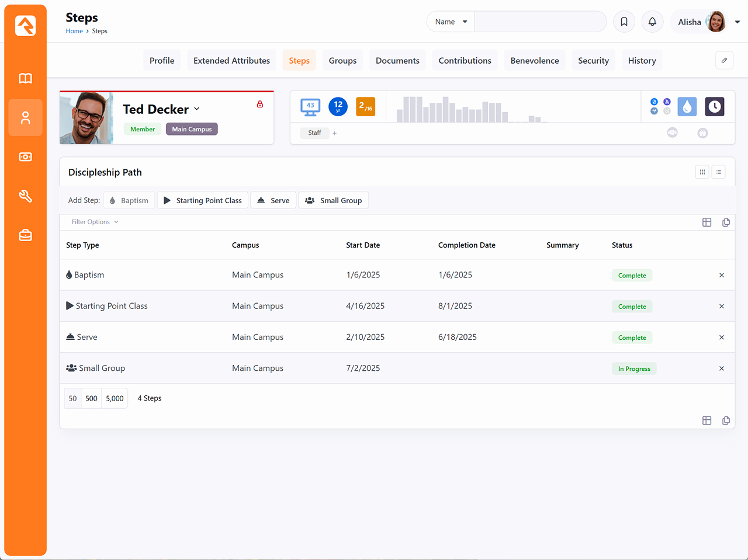
Task: Open the wrench tools icon in sidebar
Action: [25, 196]
